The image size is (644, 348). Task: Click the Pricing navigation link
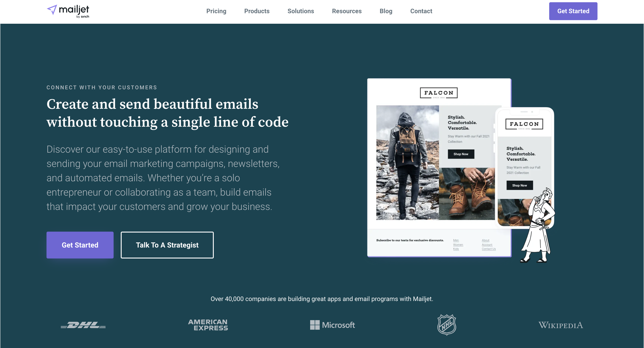216,11
